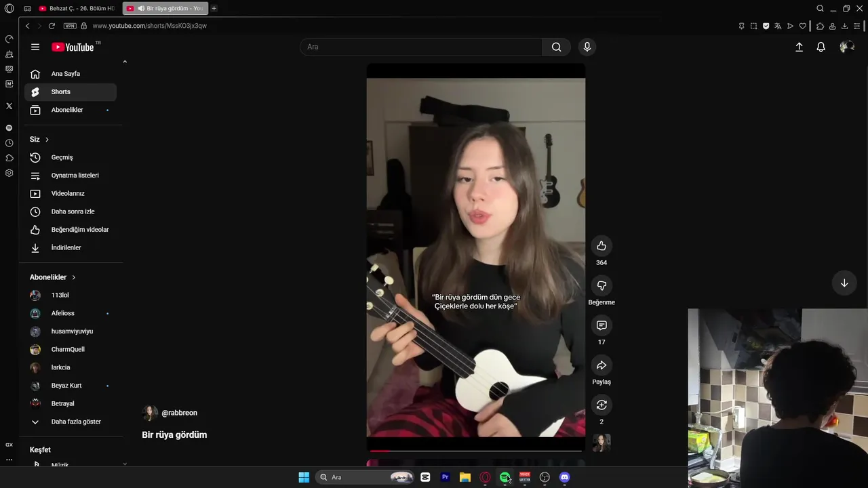Open the sound thumbnail below the remix button
The width and height of the screenshot is (868, 488).
tap(601, 443)
